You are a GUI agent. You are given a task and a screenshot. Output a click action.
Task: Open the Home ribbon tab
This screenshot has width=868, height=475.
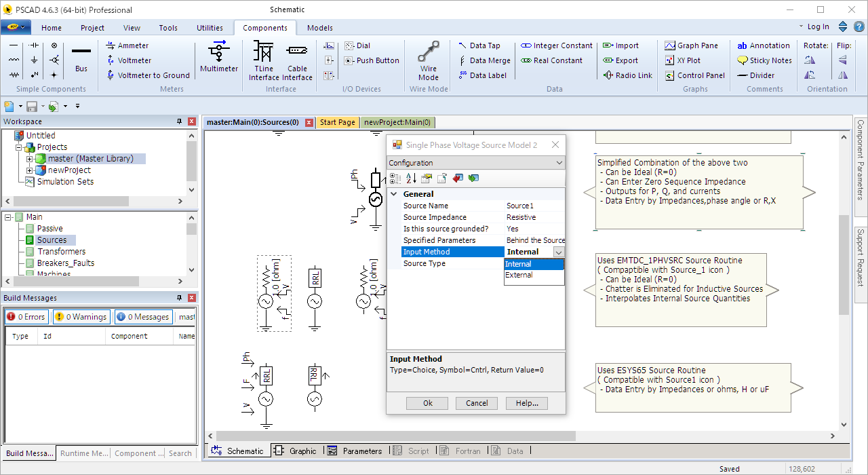[52, 28]
